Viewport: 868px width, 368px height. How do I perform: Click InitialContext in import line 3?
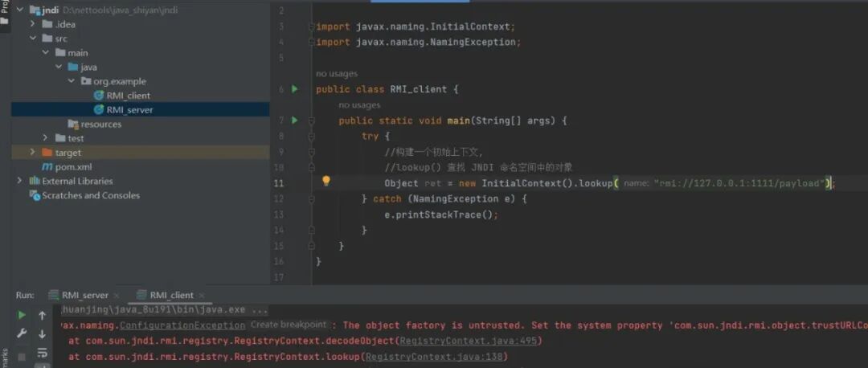click(x=471, y=27)
